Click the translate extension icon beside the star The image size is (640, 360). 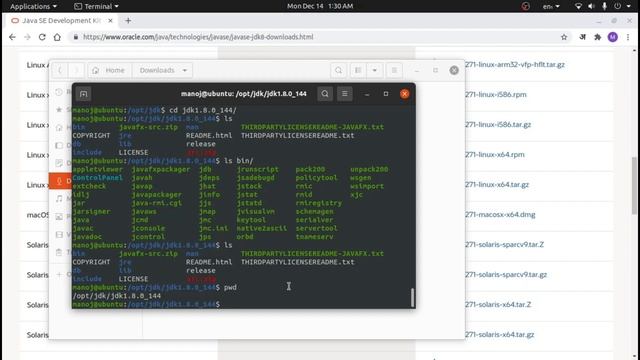(582, 37)
